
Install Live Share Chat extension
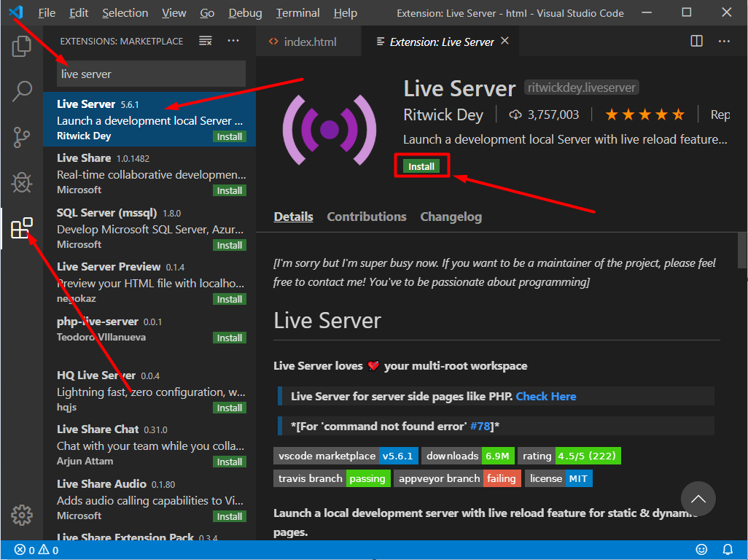230,462
